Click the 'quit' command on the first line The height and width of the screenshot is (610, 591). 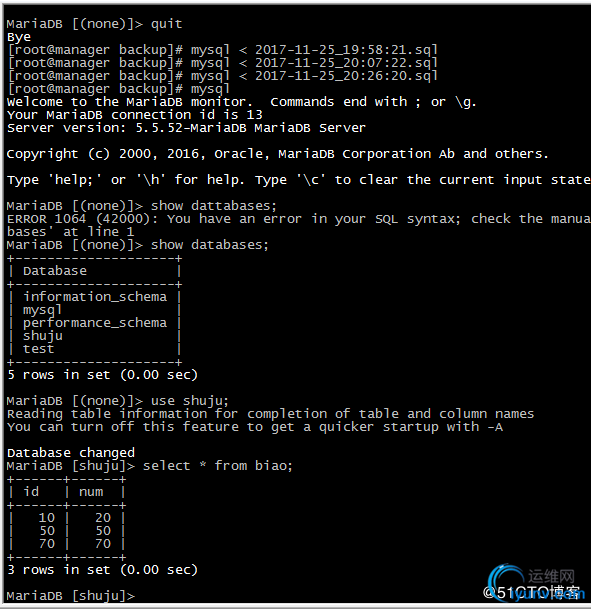[x=167, y=24]
